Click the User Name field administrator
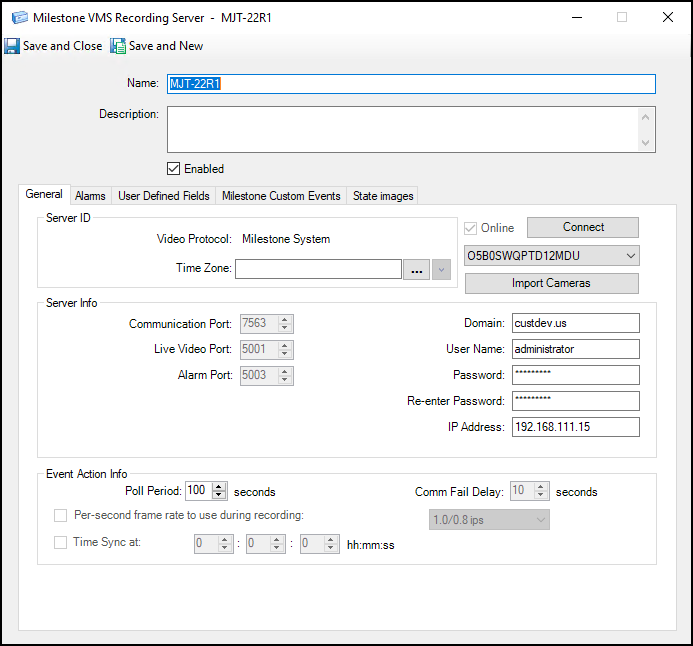 click(x=575, y=349)
